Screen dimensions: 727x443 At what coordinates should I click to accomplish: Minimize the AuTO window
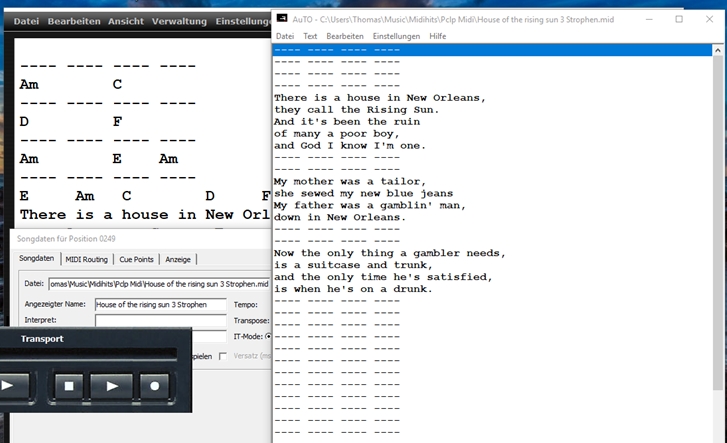click(x=649, y=19)
